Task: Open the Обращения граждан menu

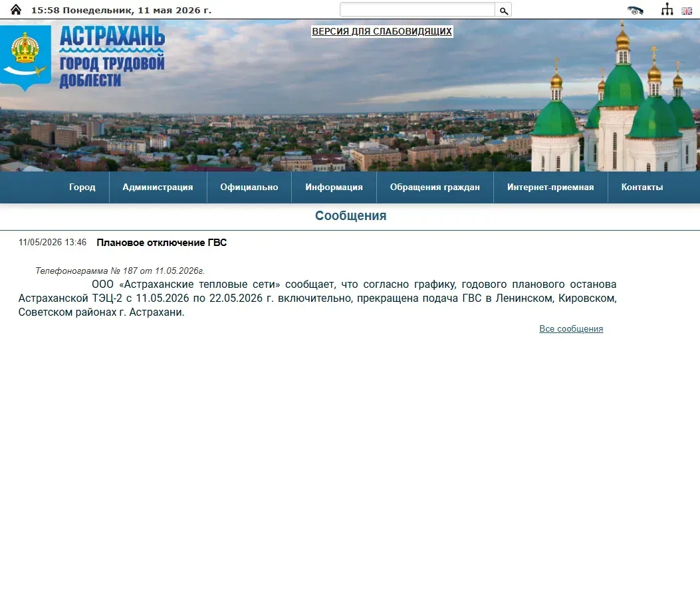Action: (x=435, y=187)
